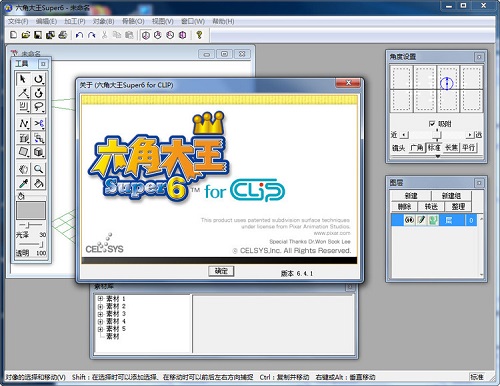The width and height of the screenshot is (500, 386).
Task: Click the save floppy disk icon
Action: (38, 35)
